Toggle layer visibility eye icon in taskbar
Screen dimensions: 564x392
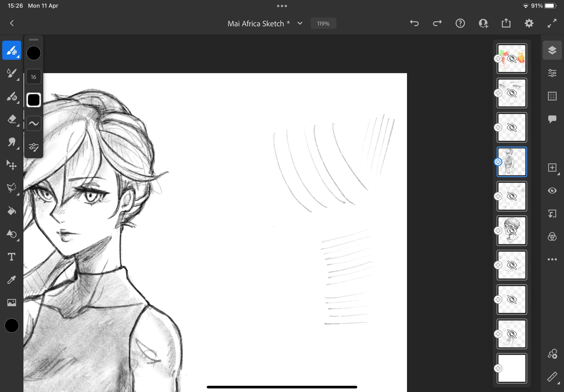click(x=552, y=191)
